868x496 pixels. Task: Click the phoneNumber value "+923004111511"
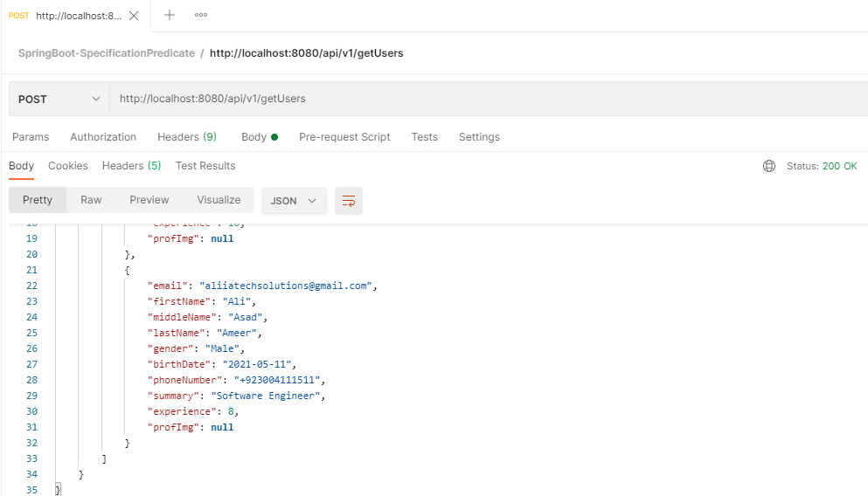tap(277, 381)
